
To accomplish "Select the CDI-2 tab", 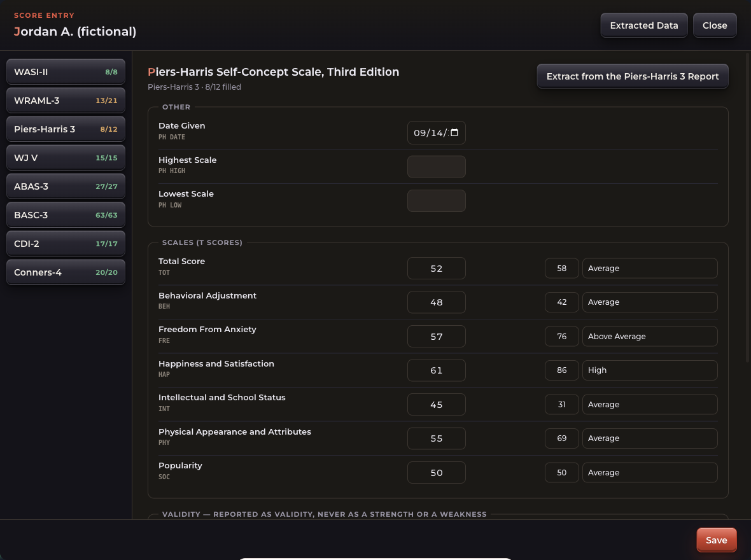I will (66, 244).
